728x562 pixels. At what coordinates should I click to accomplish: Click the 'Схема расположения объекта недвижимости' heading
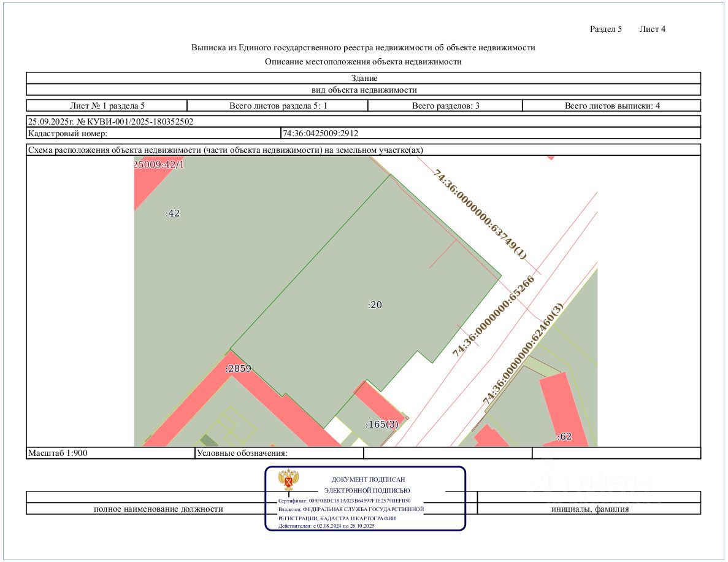pyautogui.click(x=225, y=150)
